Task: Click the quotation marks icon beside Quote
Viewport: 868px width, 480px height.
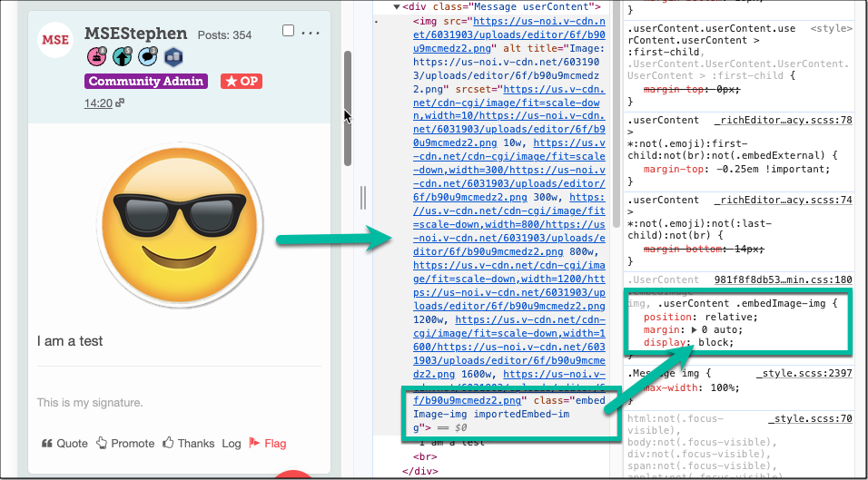Action: point(47,443)
